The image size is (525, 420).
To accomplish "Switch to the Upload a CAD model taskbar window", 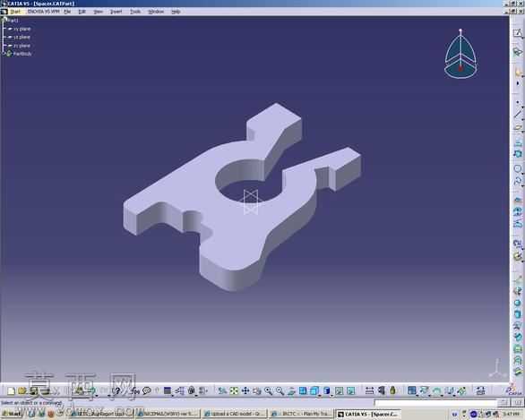I will coord(235,415).
